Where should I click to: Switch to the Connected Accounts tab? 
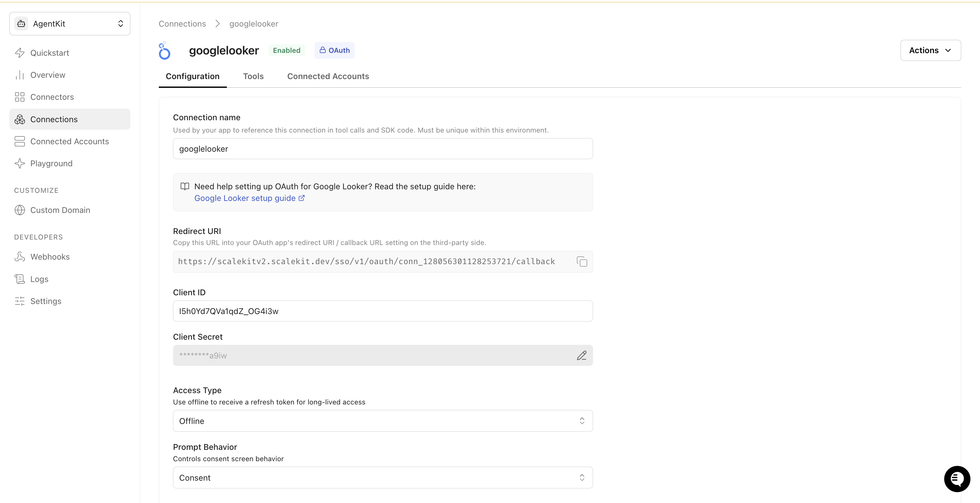328,76
